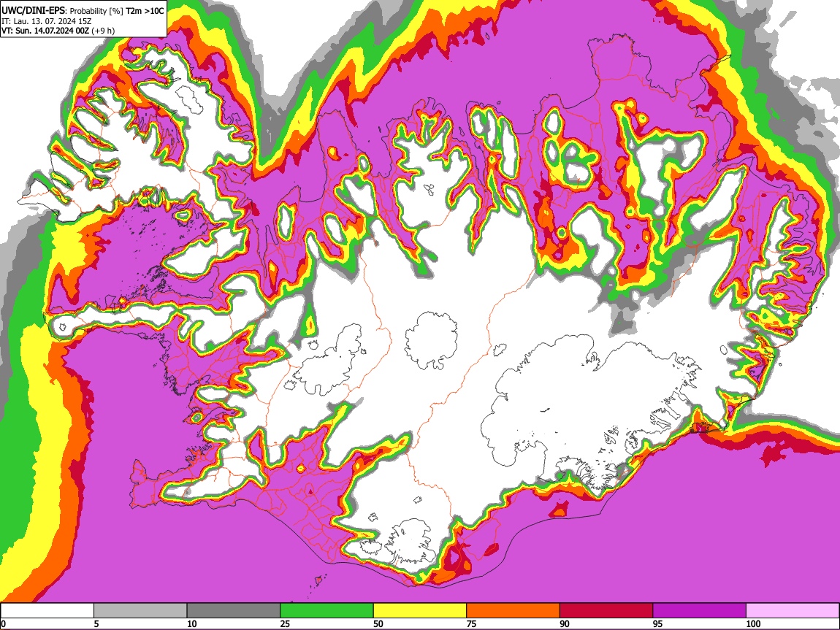Click the white 0–5 legend color box
Image resolution: width=840 pixels, height=630 pixels.
coord(47,610)
